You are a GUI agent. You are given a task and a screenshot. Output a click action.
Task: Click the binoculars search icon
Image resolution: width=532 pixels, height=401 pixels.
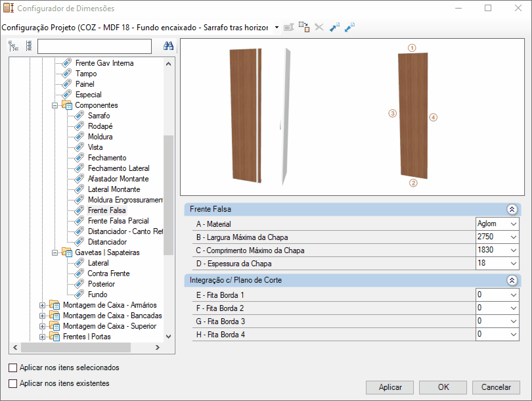click(x=168, y=46)
